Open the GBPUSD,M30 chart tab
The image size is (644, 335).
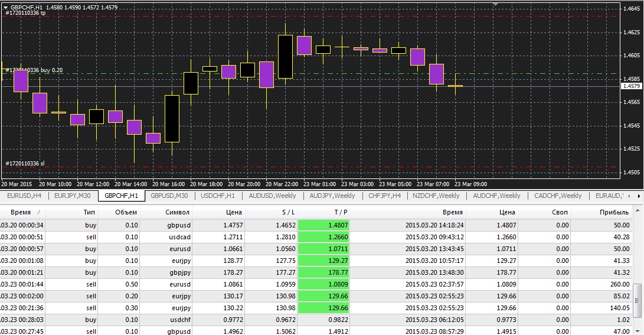coord(169,196)
